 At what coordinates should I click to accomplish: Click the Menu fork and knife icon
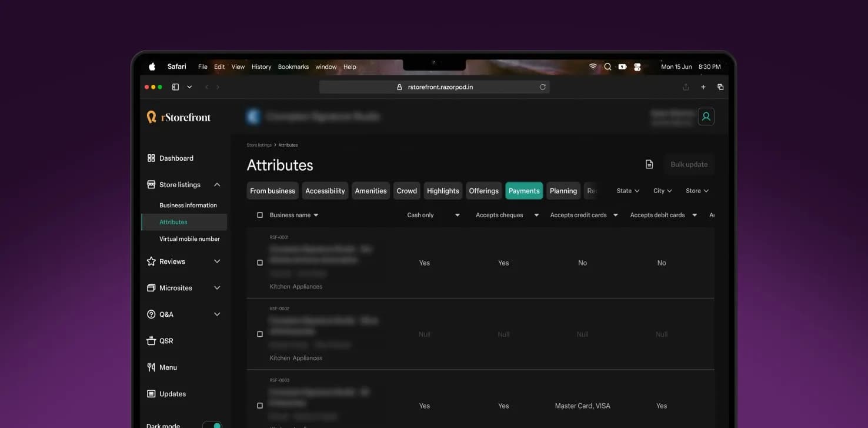click(x=151, y=367)
